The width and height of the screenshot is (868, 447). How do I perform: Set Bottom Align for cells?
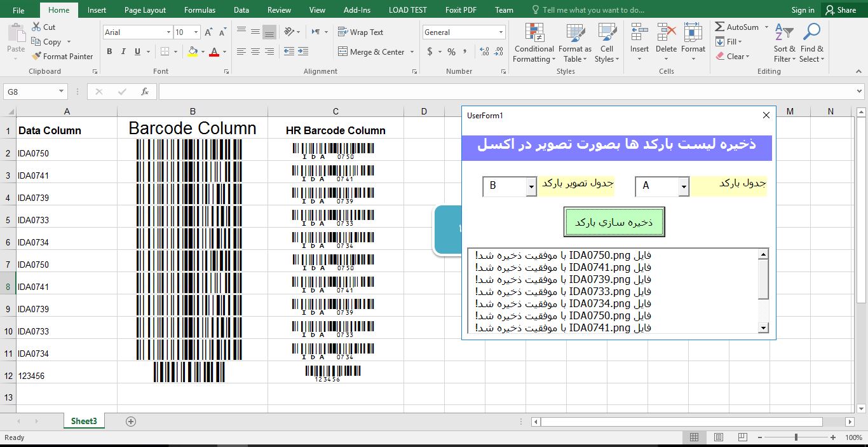point(269,31)
